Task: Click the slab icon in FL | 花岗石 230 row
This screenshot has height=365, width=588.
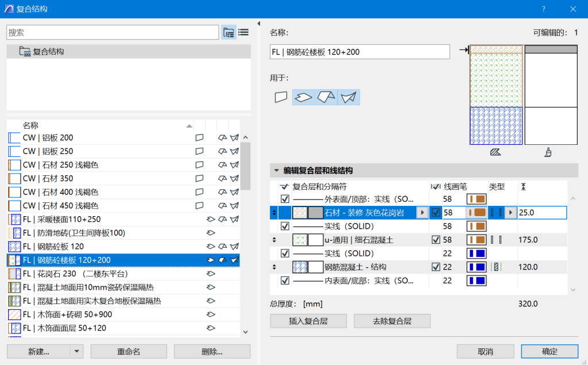Action: pos(211,274)
